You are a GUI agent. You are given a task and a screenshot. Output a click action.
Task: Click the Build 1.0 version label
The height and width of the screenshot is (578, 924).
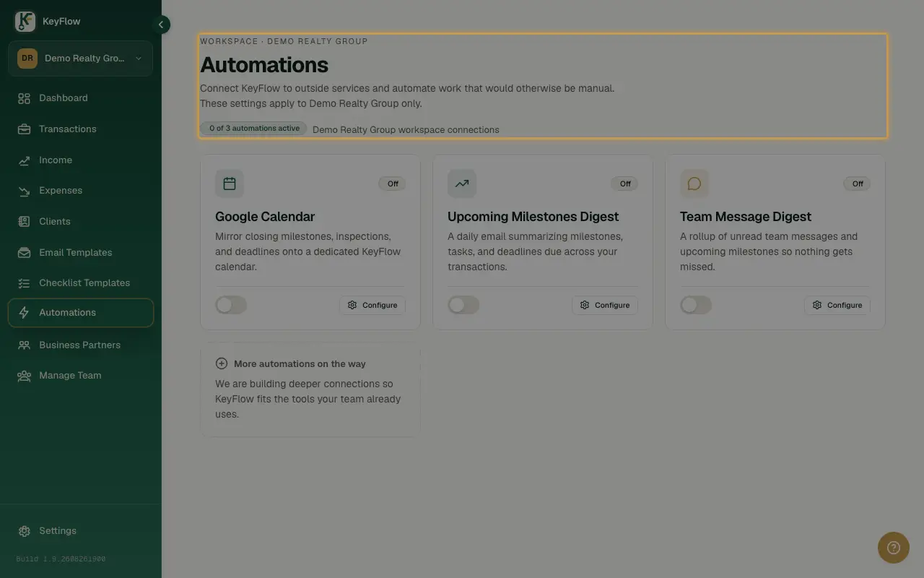tap(61, 559)
